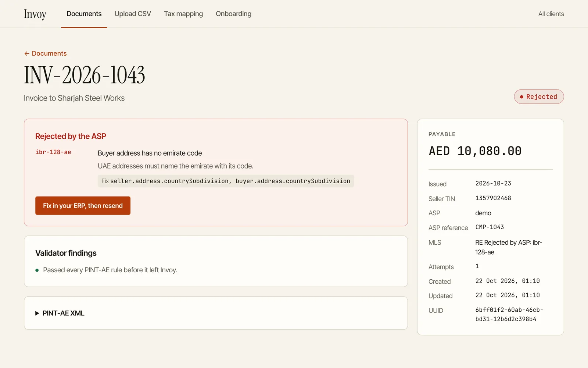Click the Rejected status badge
Image resolution: width=588 pixels, height=368 pixels.
pyautogui.click(x=539, y=97)
